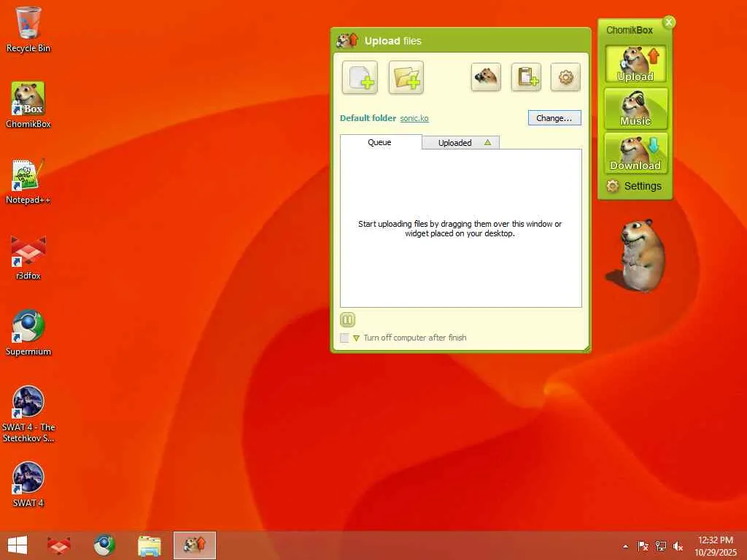The width and height of the screenshot is (747, 560).
Task: Click the drag files hint text in the queue
Action: 460,228
